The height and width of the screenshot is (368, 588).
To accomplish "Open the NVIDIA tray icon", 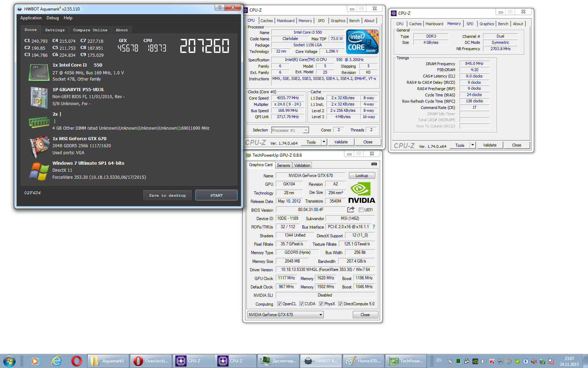I will point(475,361).
